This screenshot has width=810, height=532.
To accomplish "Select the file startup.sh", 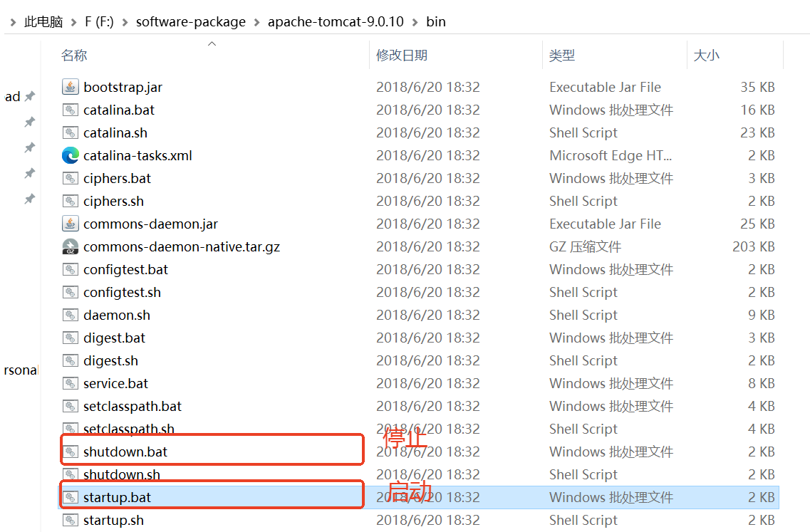I will click(113, 520).
